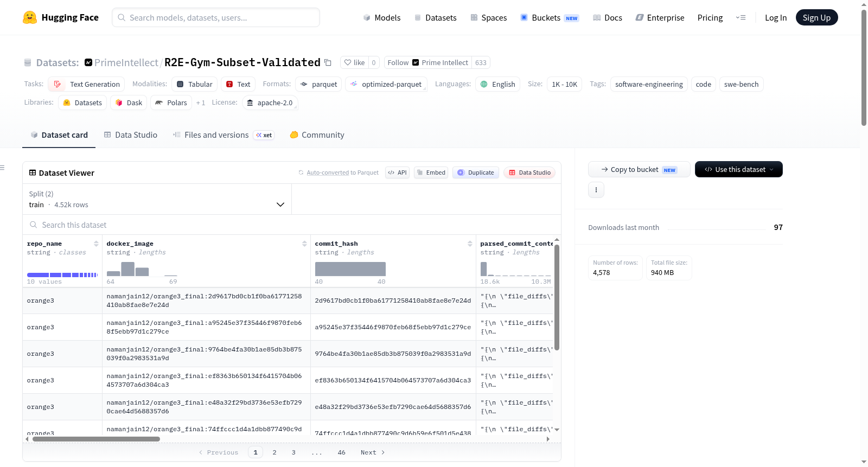The image size is (868, 467).
Task: Switch to the Data Studio tab
Action: pyautogui.click(x=131, y=135)
